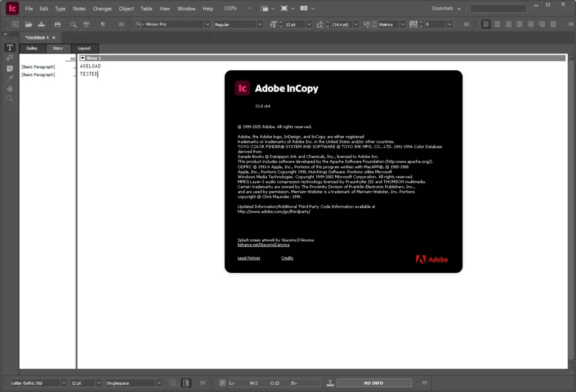Open the Print icon in the top toolbar

pos(58,24)
